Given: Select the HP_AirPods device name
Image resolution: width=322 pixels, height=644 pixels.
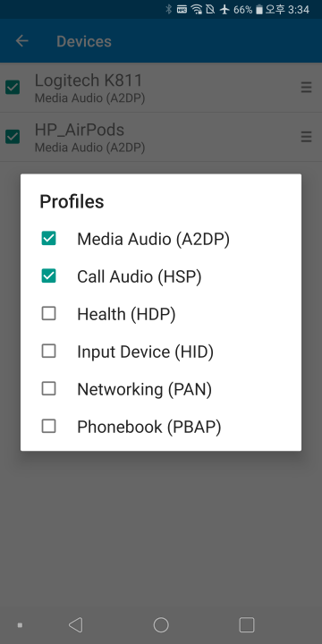Looking at the screenshot, I should click(x=80, y=130).
